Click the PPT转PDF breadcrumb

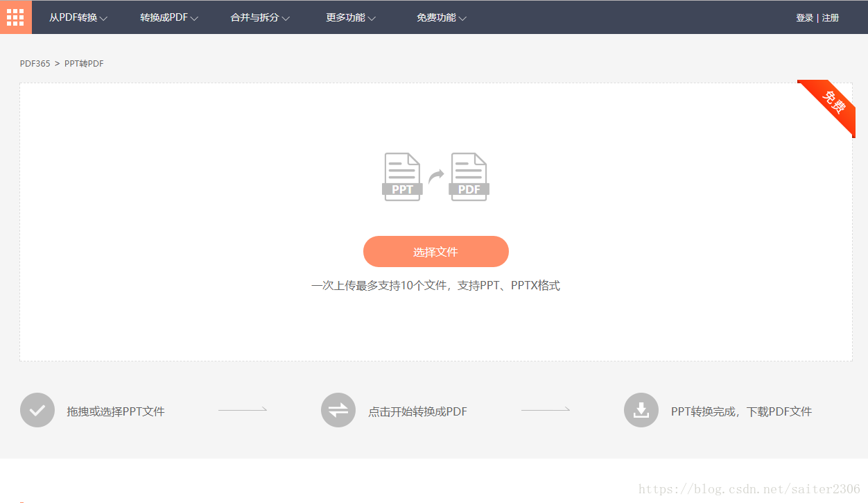(84, 64)
